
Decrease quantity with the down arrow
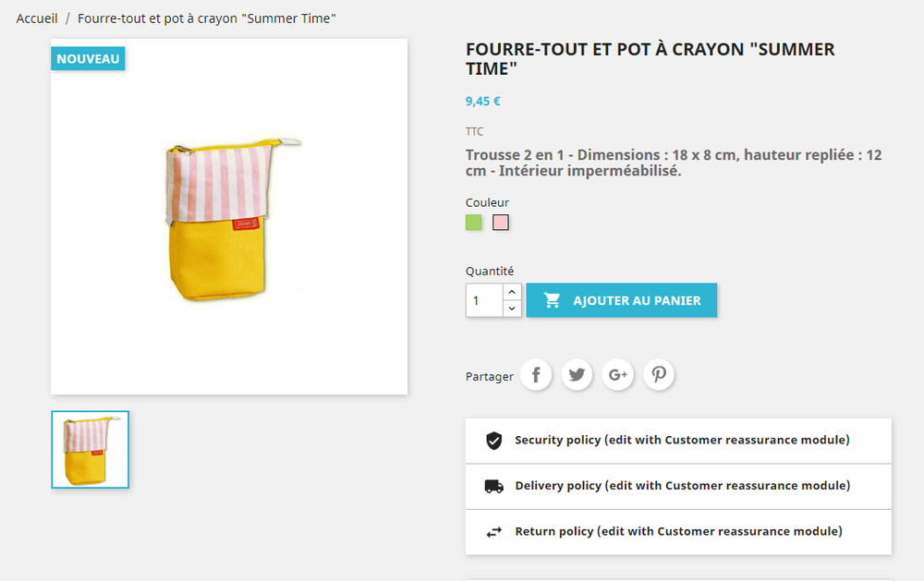coord(512,309)
